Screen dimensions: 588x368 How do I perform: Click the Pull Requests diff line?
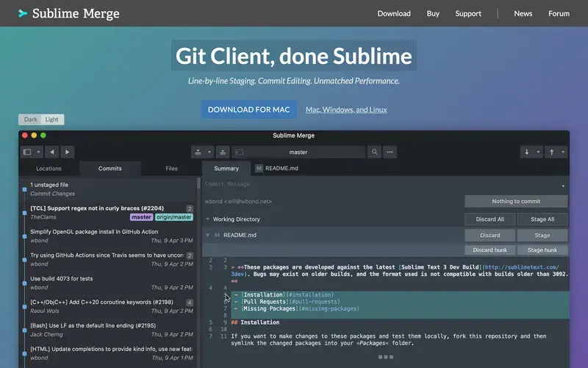click(400, 302)
